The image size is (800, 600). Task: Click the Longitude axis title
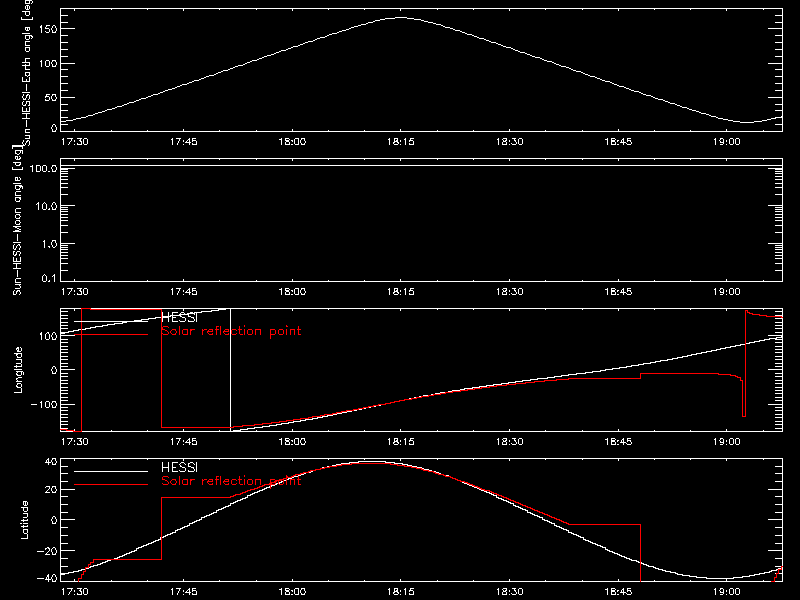coord(18,370)
